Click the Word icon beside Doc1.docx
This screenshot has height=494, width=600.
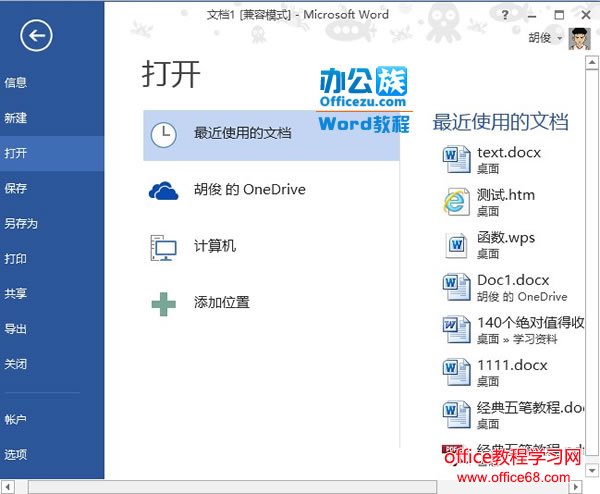pyautogui.click(x=456, y=287)
